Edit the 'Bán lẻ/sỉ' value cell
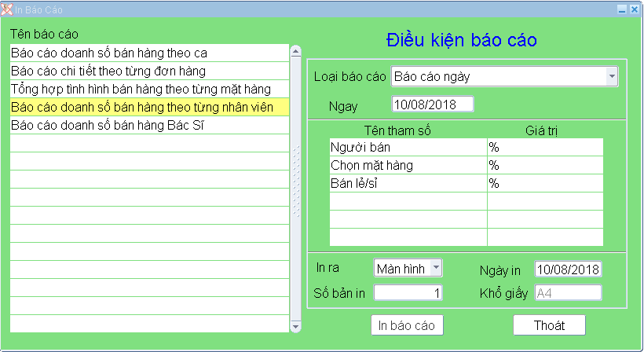The image size is (644, 352). [544, 183]
